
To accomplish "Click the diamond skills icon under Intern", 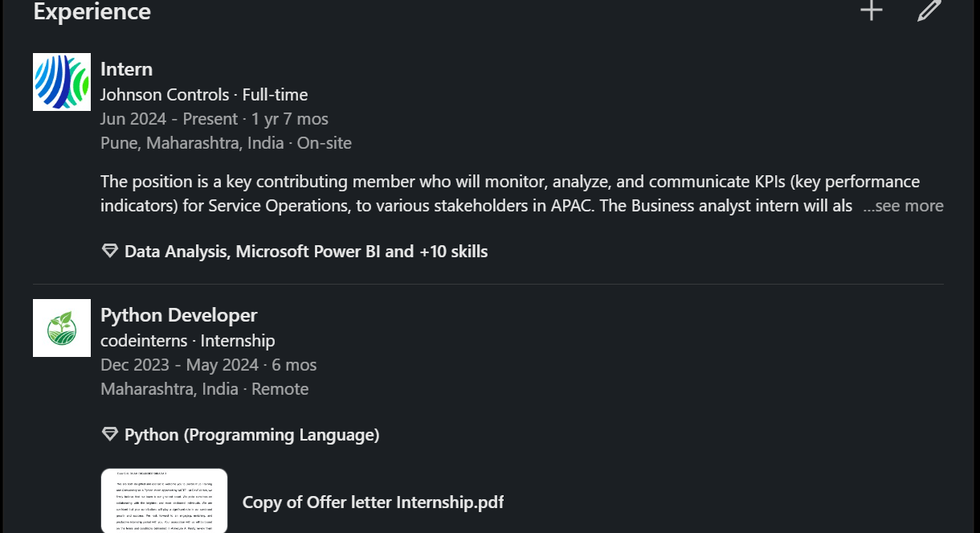I will (110, 252).
